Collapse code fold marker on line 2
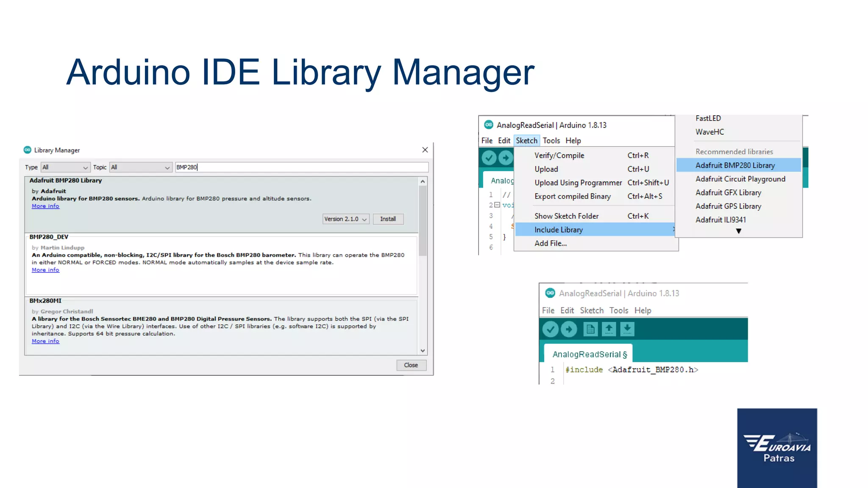This screenshot has height=488, width=868. [x=497, y=205]
